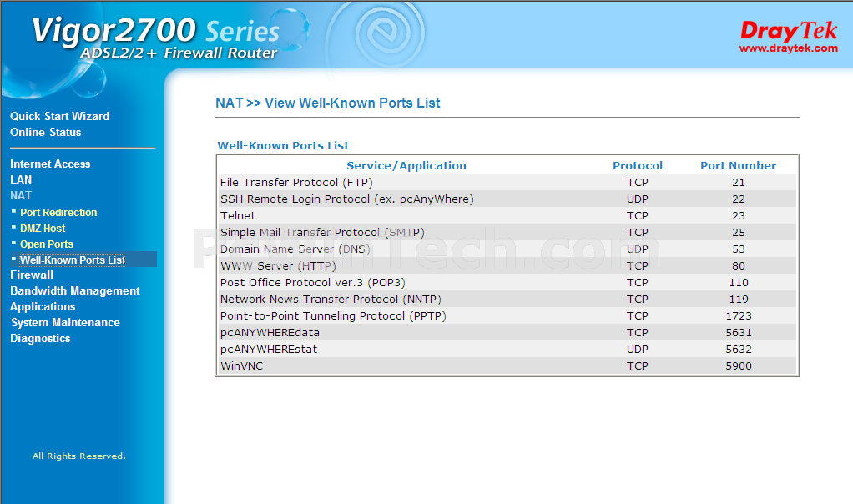Open the Open Ports page

[x=47, y=244]
